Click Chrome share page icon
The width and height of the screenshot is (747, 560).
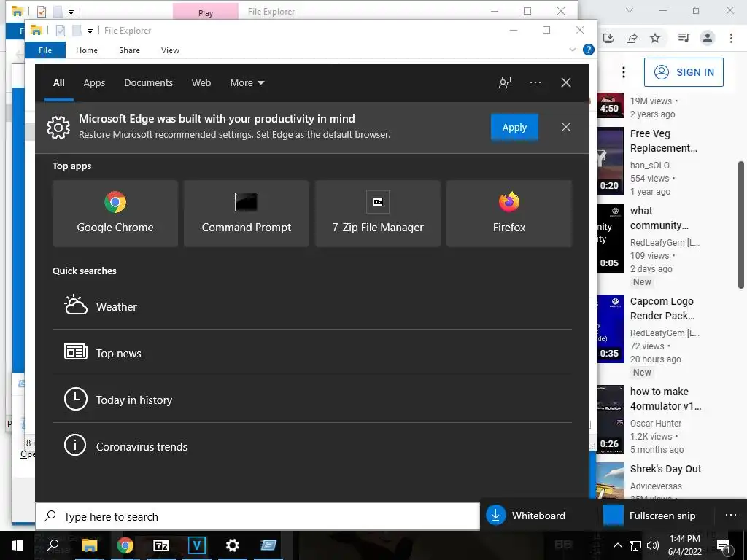[632, 38]
